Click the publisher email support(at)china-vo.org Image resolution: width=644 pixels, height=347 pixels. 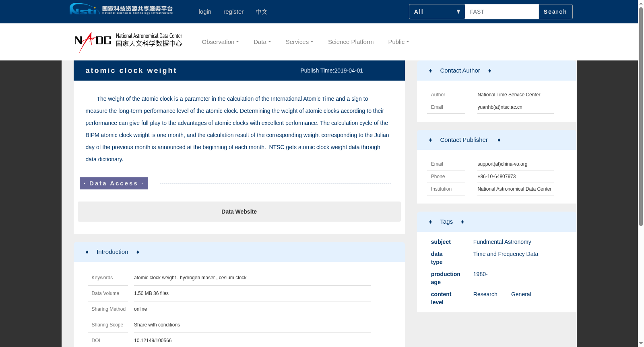(x=502, y=164)
